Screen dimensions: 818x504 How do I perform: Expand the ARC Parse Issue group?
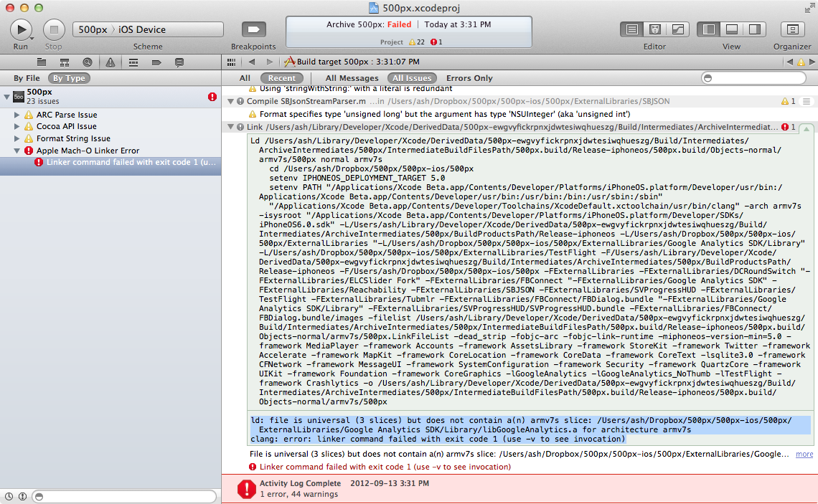coord(17,115)
